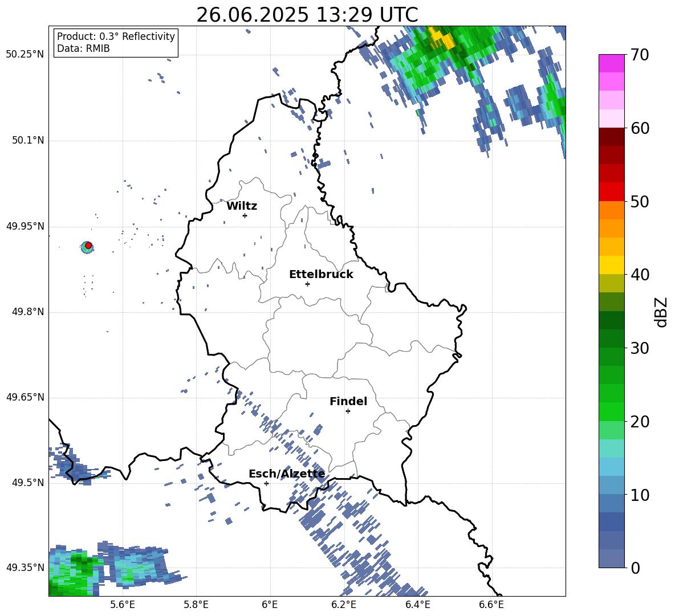Image resolution: width=675 pixels, height=616 pixels.
Task: Click the 49.65°N latitude label
Action: (25, 397)
